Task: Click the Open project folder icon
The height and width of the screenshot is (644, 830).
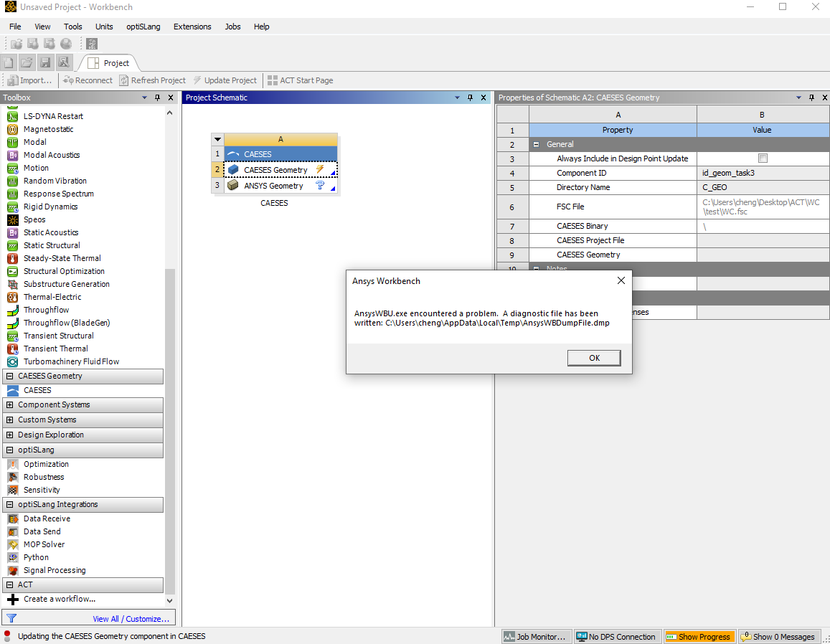Action: [27, 63]
